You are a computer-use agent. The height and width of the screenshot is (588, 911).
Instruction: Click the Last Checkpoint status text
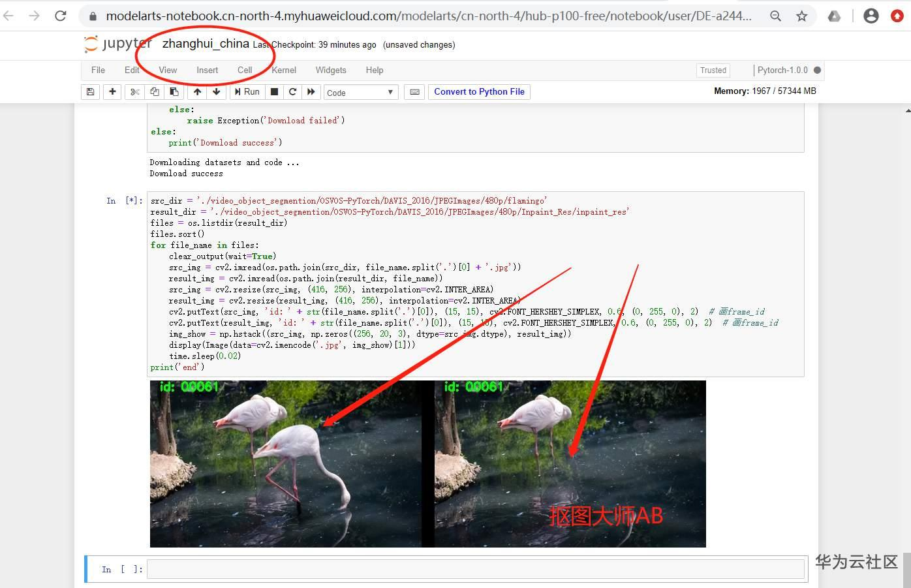[x=315, y=44]
